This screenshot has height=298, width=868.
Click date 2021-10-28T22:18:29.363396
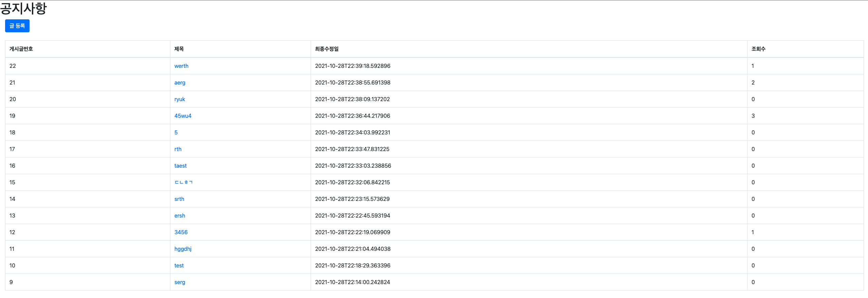(x=353, y=265)
